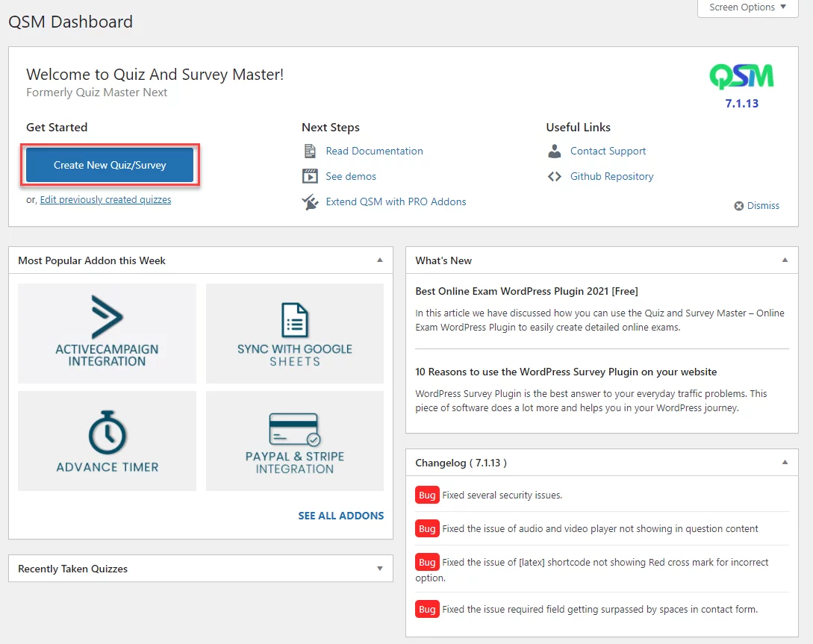Click the Extend QSM plugin icon
Screen dimensions: 813x644
click(x=310, y=201)
